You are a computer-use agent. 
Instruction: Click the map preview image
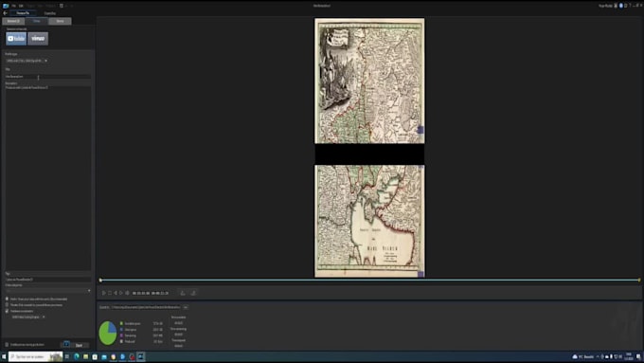(369, 148)
